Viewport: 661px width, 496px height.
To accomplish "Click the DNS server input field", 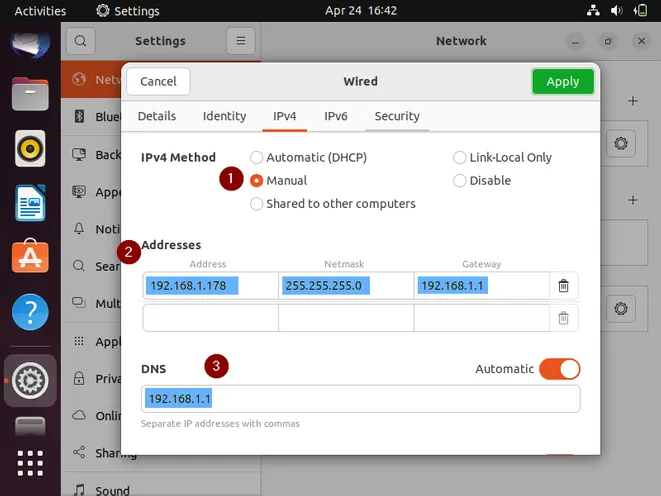I will (360, 399).
